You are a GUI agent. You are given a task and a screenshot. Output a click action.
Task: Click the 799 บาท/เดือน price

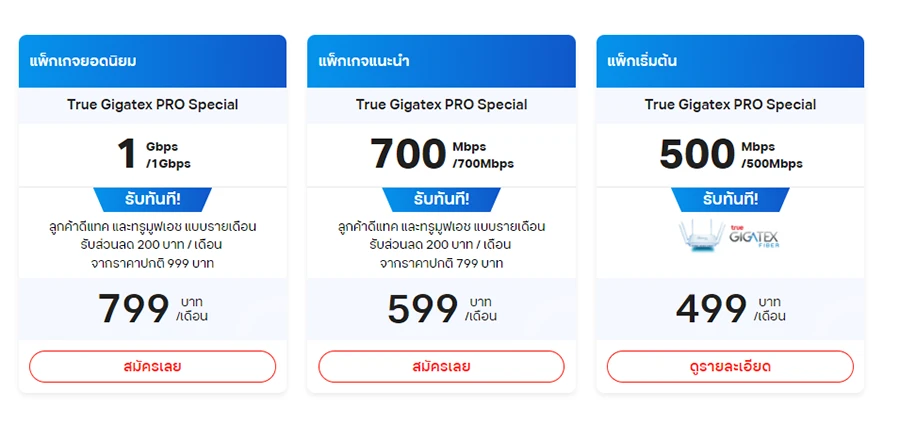[x=152, y=308]
